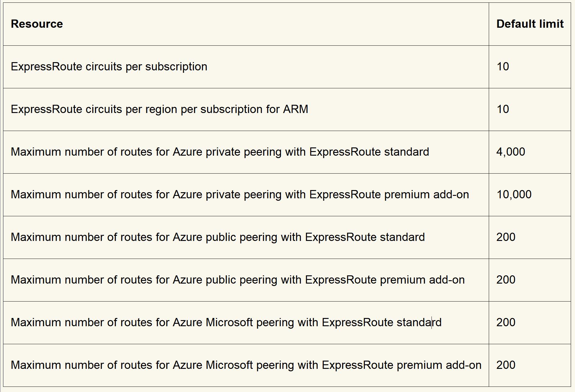Click the limit 10 for circuits per subscription
This screenshot has width=575, height=392.
point(502,67)
